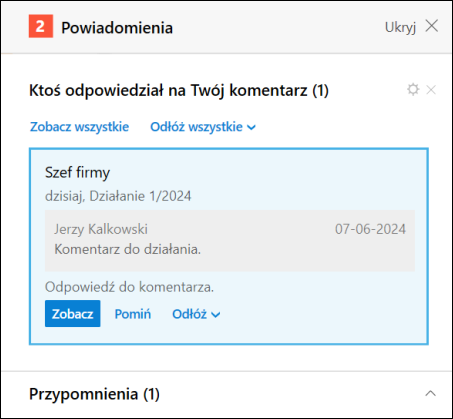Click the Ukryj link to hide panel

pos(400,27)
